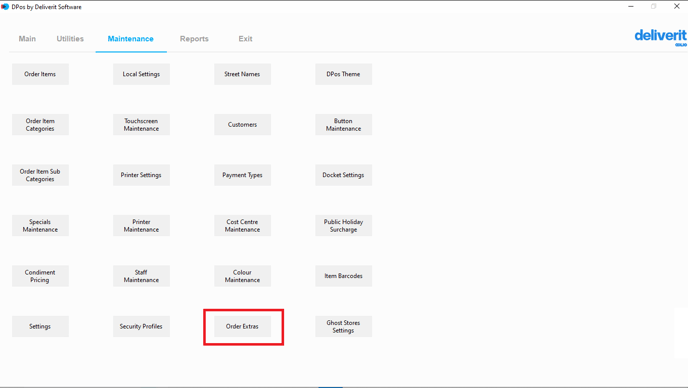Screen dimensions: 688x388
Task: Open Order Item Categories
Action: point(40,125)
